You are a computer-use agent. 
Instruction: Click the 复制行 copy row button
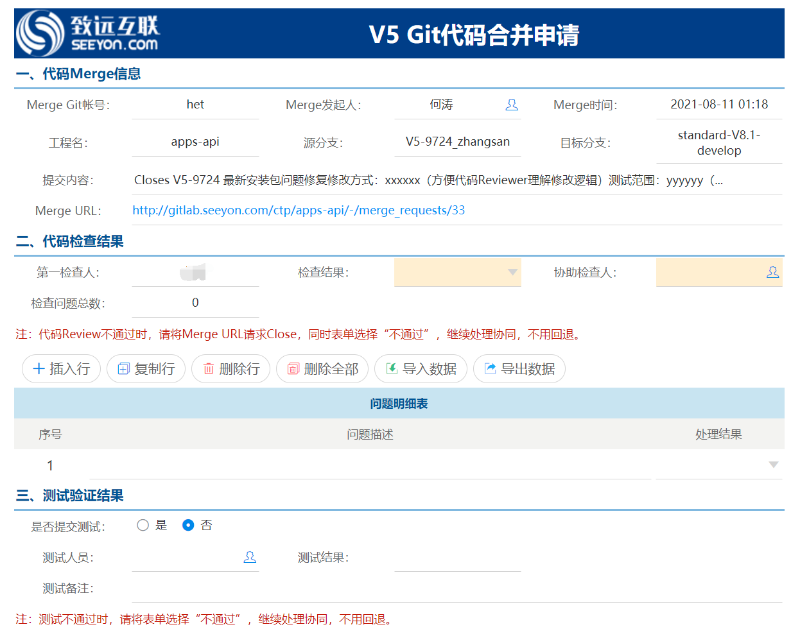click(145, 369)
